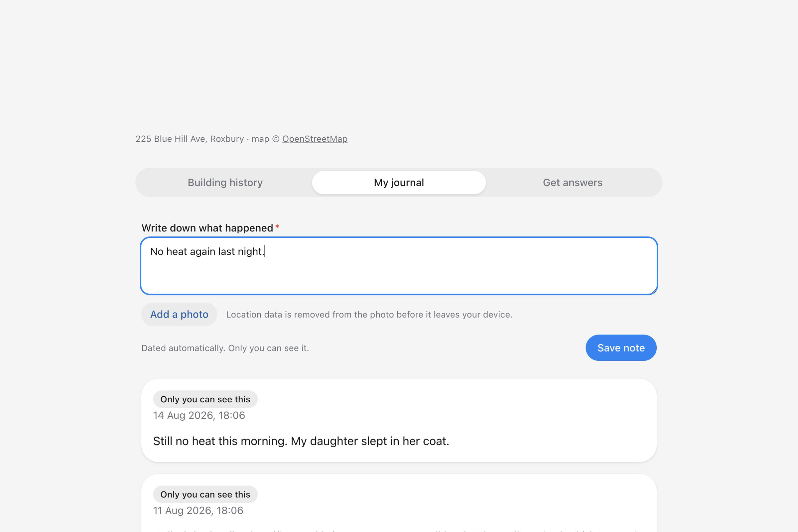Focus the 'No heat again last night' text area

point(399,266)
